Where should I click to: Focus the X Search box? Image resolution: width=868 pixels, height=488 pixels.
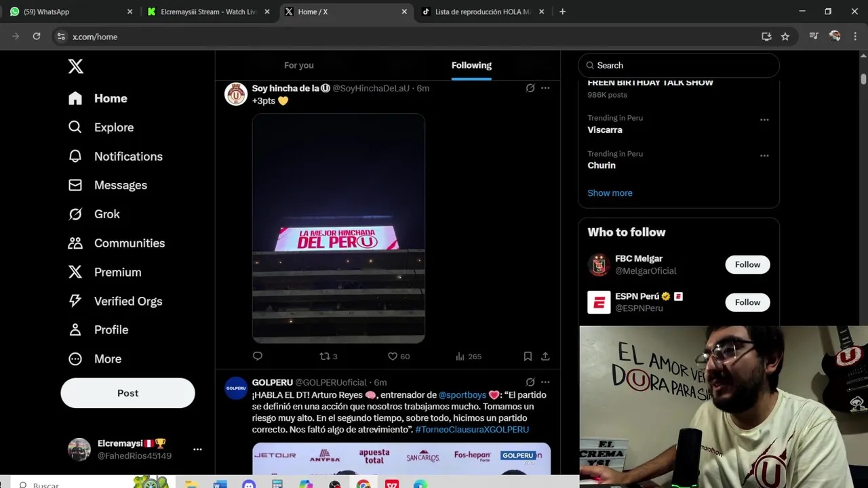coord(679,65)
